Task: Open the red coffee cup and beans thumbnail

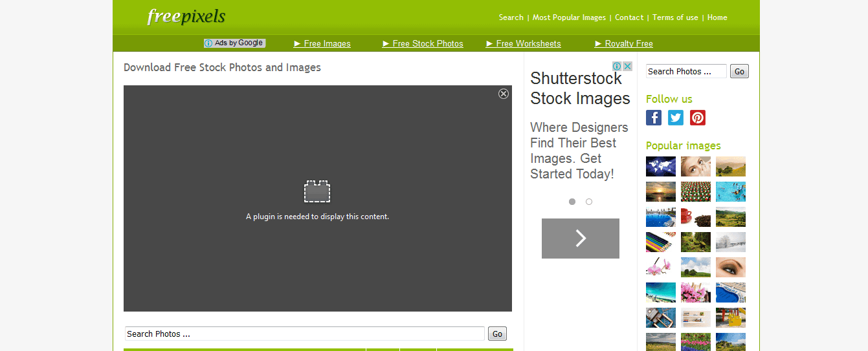Action: 696,217
